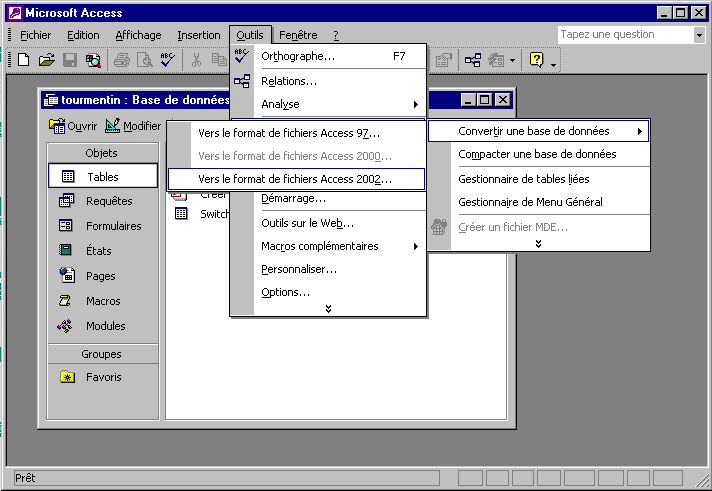Click the Cut scissors icon
The width and height of the screenshot is (712, 491).
click(196, 60)
